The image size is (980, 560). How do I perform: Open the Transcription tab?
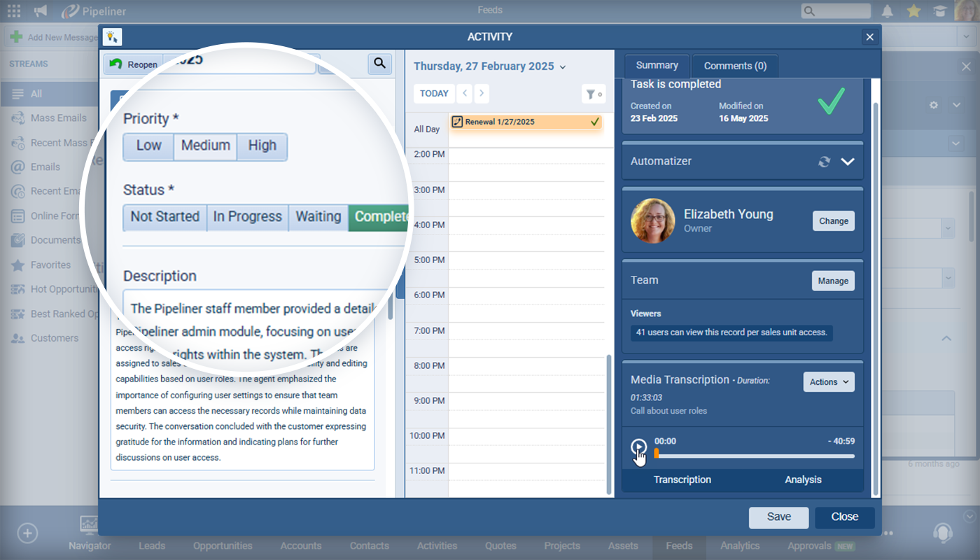682,479
